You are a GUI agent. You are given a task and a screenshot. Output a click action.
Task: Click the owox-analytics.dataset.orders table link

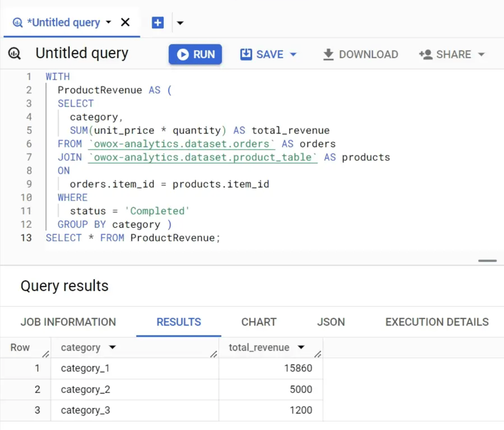[181, 144]
